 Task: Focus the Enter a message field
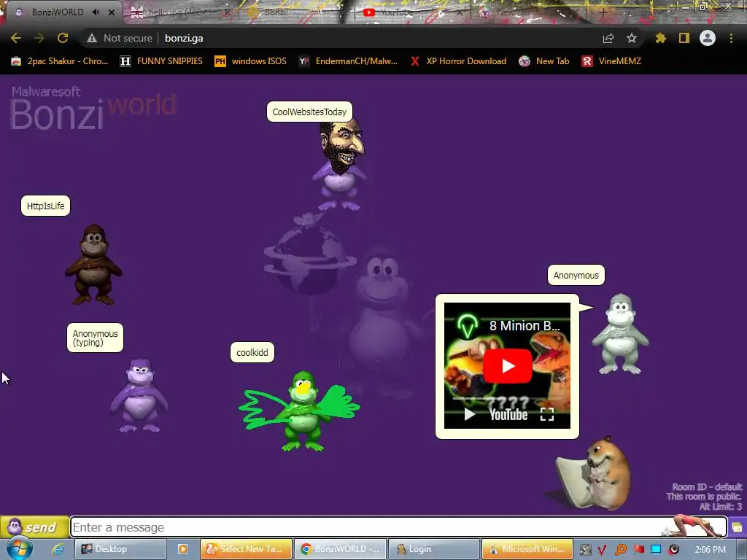point(398,527)
